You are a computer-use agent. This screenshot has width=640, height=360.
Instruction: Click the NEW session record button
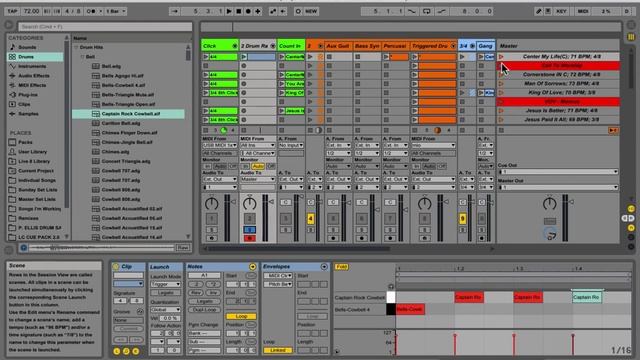311,11
